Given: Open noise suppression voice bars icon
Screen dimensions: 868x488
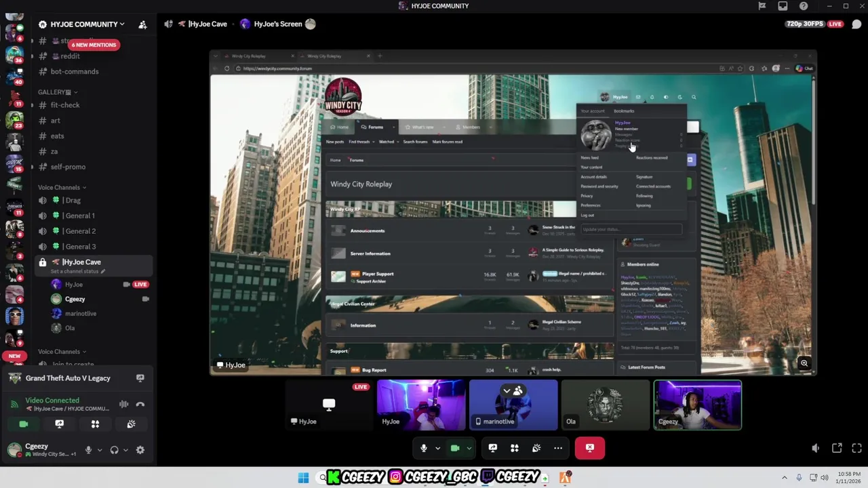Looking at the screenshot, I should 124,404.
